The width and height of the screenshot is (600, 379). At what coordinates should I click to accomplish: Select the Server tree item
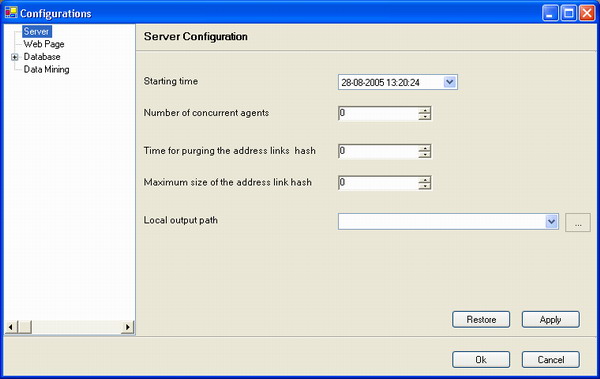tap(36, 31)
